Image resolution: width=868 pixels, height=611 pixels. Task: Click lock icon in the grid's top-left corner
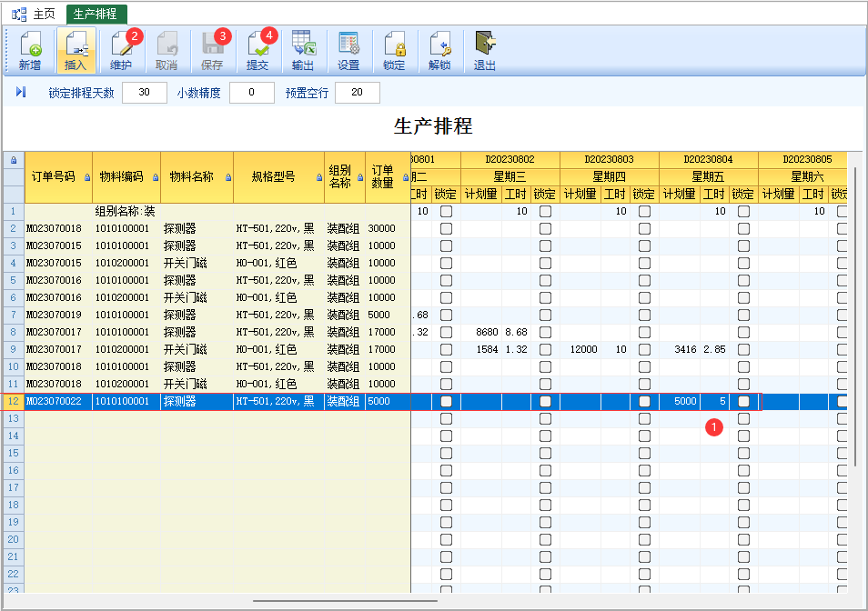point(14,160)
